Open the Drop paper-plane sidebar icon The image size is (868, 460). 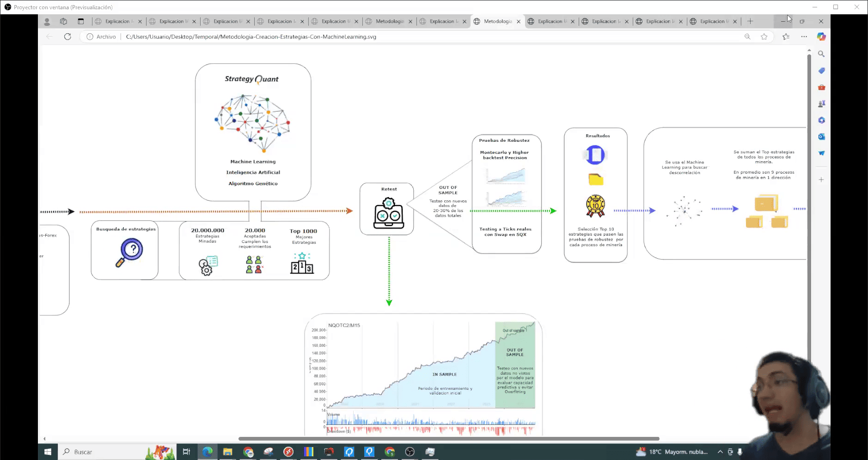pos(821,153)
